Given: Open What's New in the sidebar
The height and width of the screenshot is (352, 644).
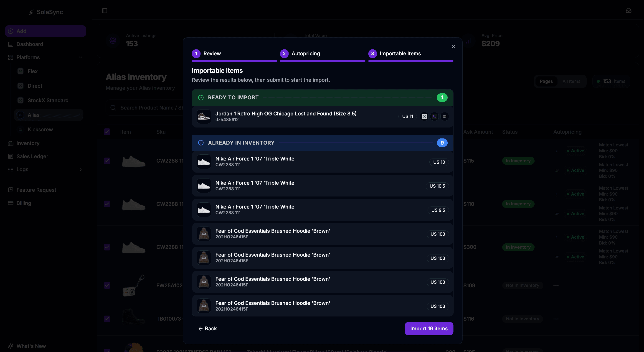Looking at the screenshot, I should click(x=46, y=346).
